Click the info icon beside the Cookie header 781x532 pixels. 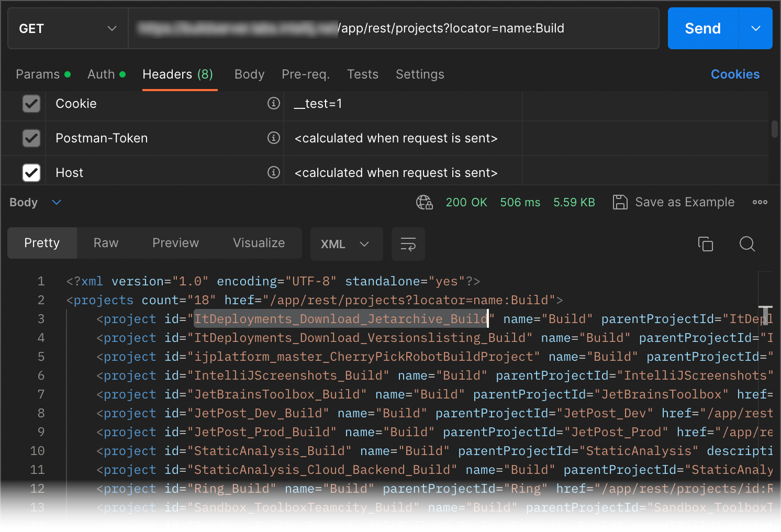click(x=273, y=104)
